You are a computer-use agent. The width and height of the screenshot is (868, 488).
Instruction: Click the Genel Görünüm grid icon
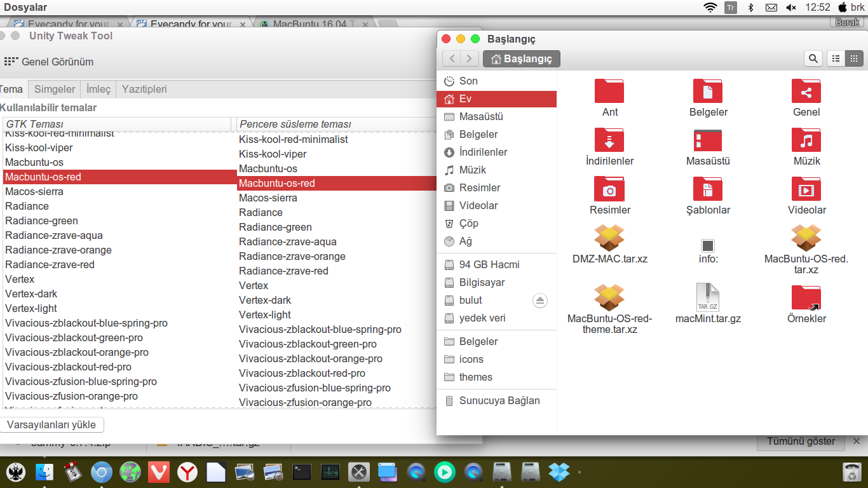point(10,62)
